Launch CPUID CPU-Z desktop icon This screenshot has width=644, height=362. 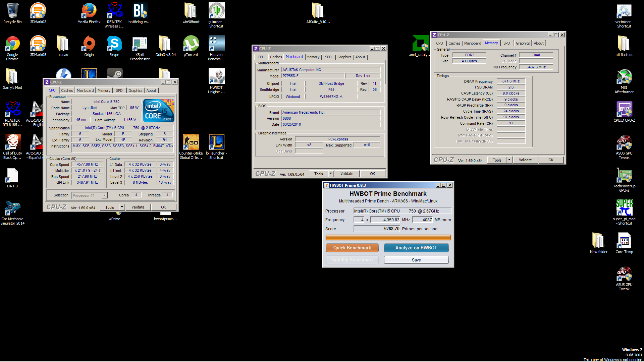[x=624, y=112]
